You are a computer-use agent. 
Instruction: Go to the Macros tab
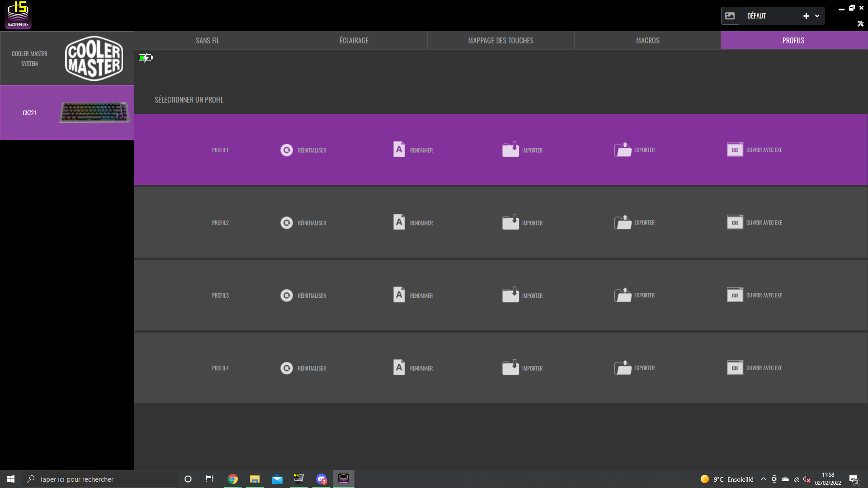(647, 41)
